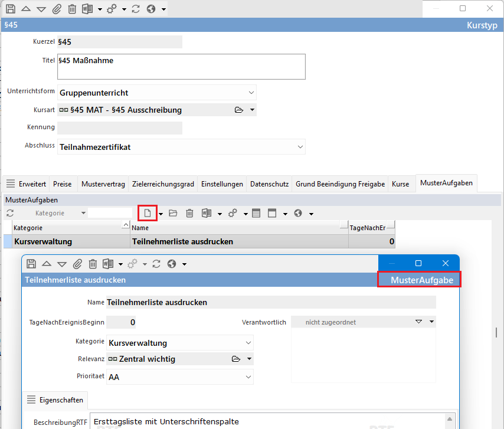Save the MusterAufgabe dialog record
Viewport: 504px width, 429px height.
31,264
